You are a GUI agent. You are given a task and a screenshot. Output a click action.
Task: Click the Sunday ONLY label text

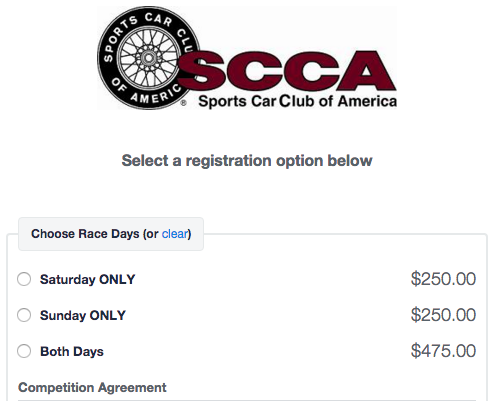83,315
